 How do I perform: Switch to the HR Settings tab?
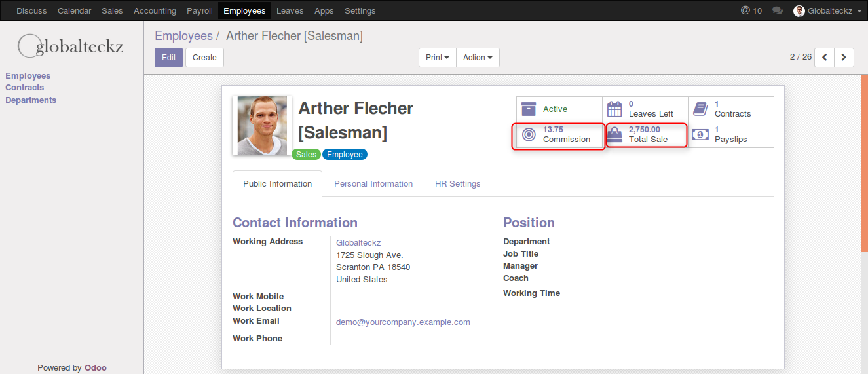point(457,184)
